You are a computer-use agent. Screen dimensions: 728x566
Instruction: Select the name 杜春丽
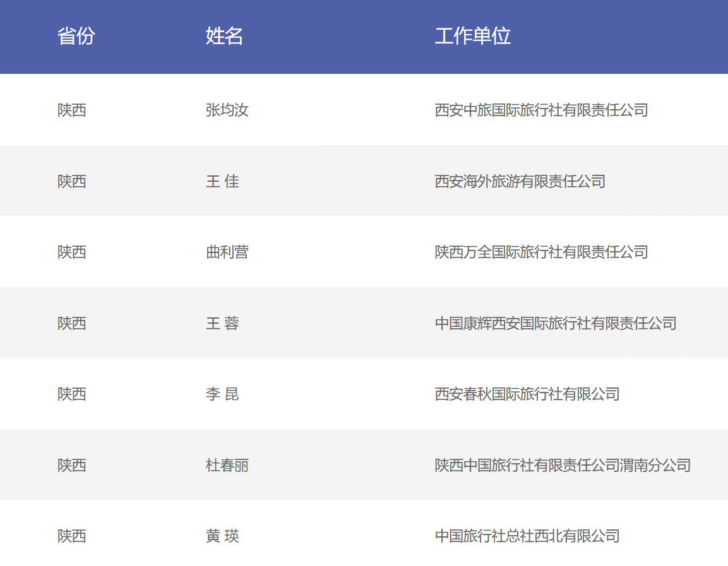[227, 465]
